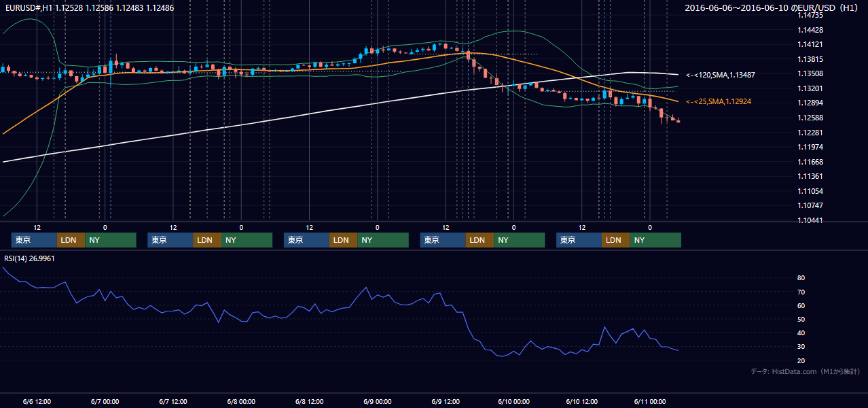Click the RSI scale value 60
Screen dimensions: 868x408
[x=801, y=305]
